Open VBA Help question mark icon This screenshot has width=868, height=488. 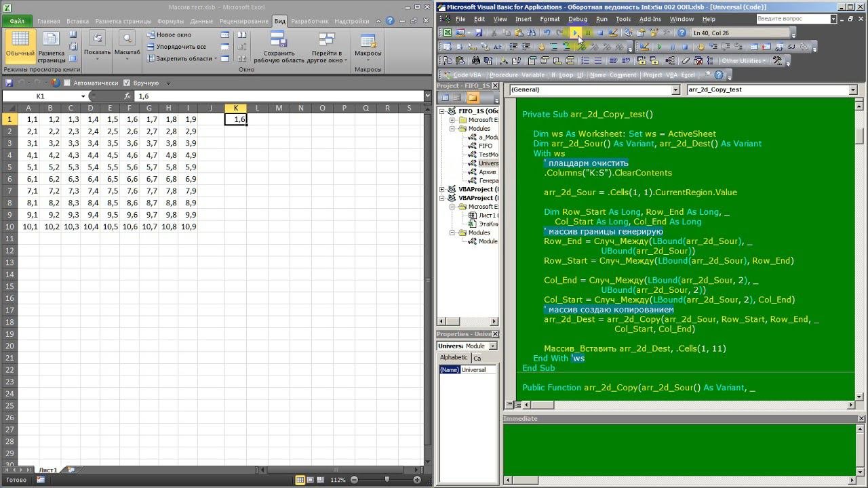coord(682,33)
